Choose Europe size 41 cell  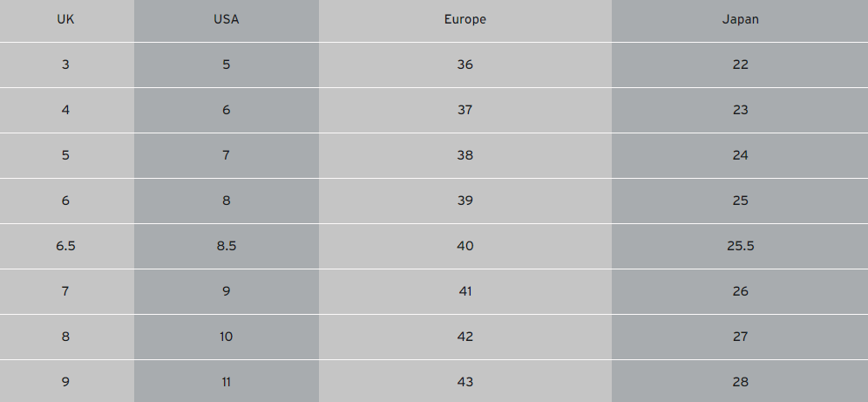[465, 291]
